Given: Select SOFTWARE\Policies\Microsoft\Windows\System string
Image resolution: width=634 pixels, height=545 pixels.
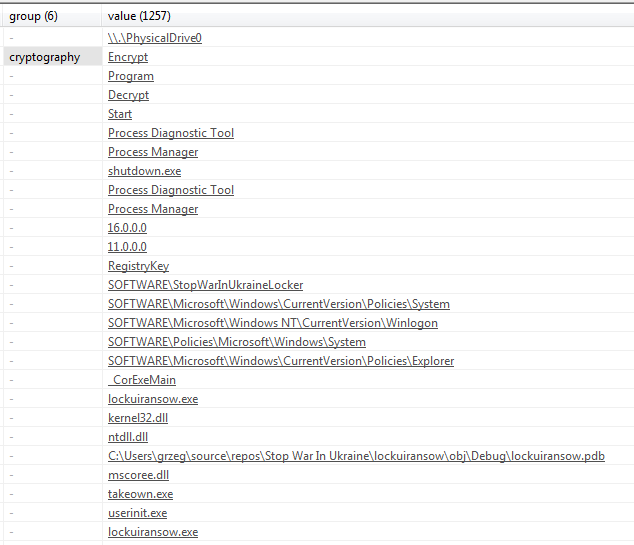Looking at the screenshot, I should 237,342.
